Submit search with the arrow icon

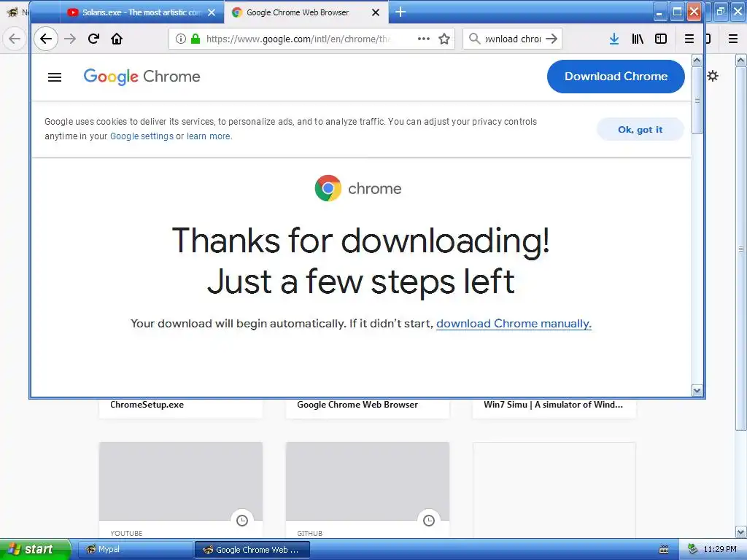coord(551,39)
